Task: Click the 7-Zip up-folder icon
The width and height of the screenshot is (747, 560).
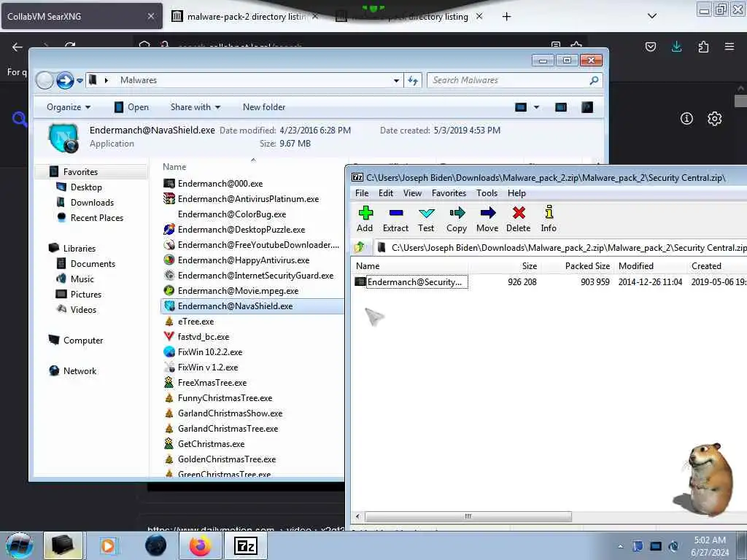Action: (x=360, y=247)
